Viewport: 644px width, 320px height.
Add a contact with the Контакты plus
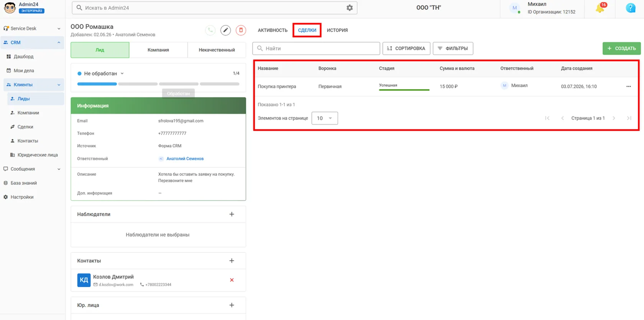click(232, 261)
